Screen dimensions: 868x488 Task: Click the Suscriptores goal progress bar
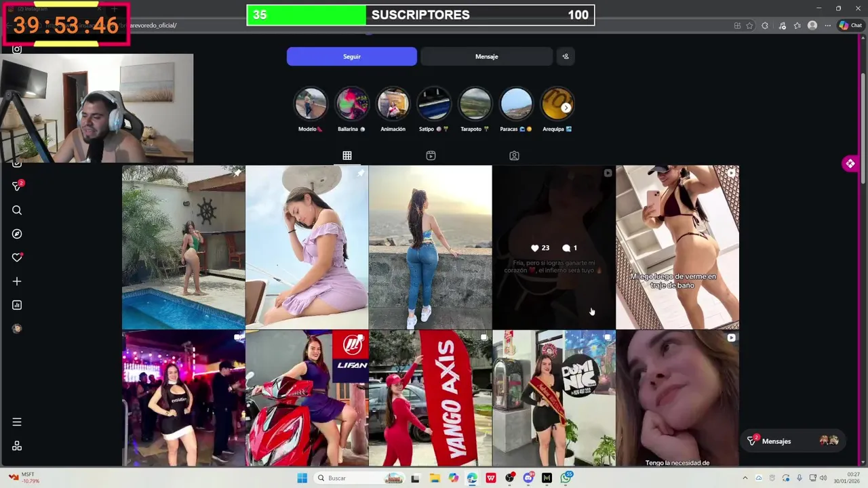[x=420, y=15]
